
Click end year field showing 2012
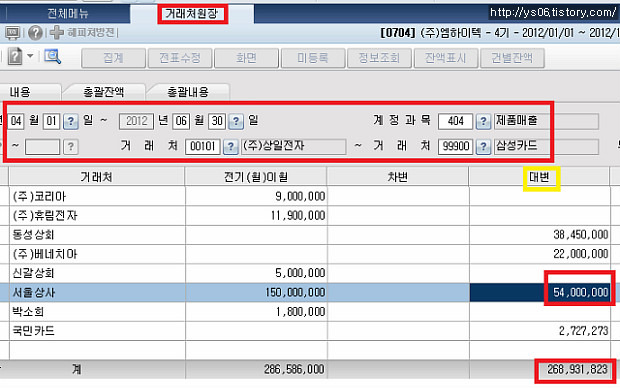(x=136, y=121)
